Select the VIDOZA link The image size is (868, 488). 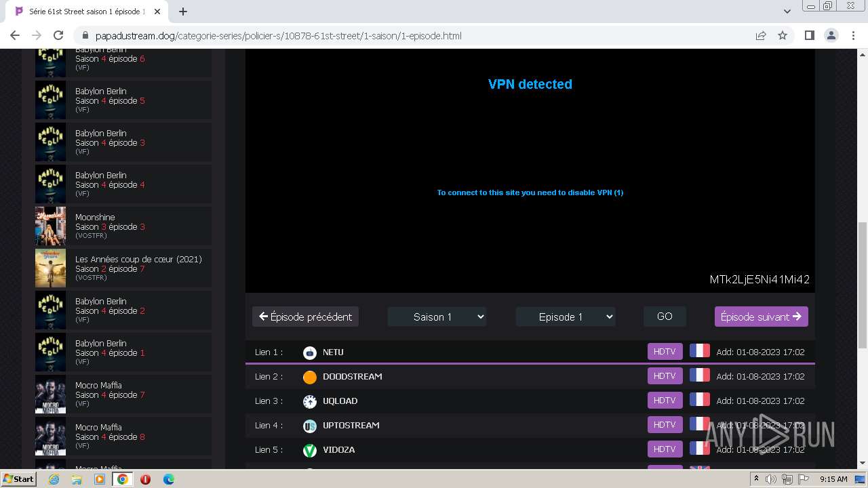tap(530, 450)
